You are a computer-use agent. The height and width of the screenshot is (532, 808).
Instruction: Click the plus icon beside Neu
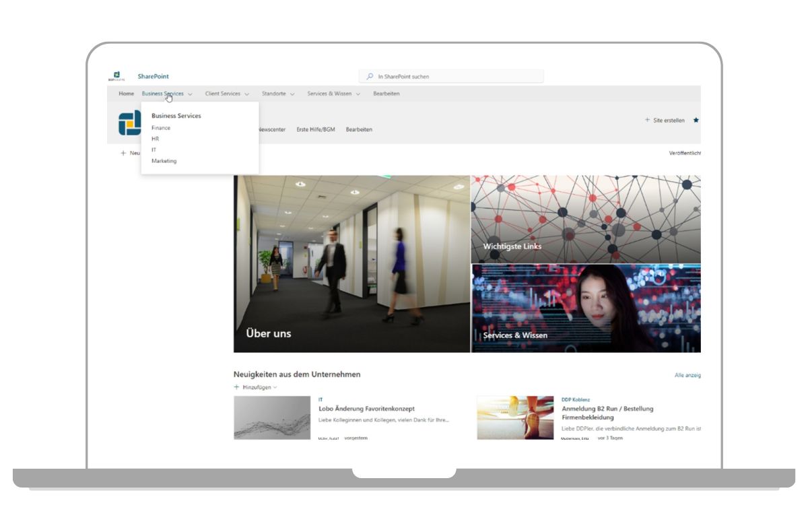[123, 154]
